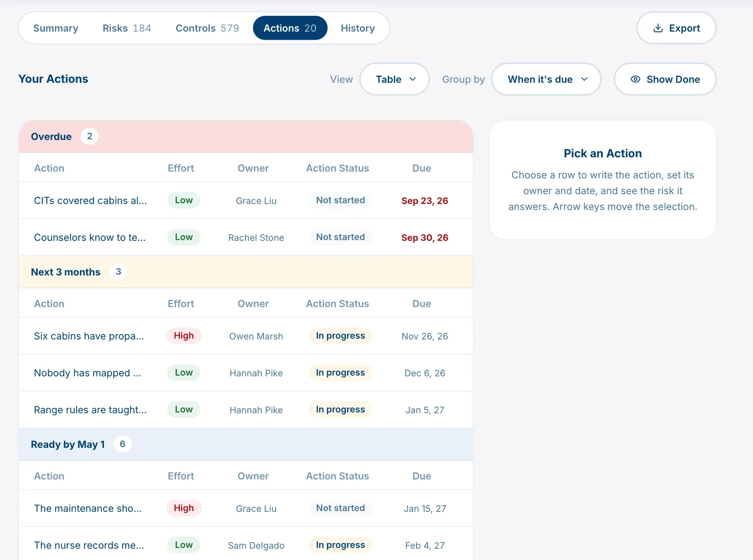The width and height of the screenshot is (753, 560).
Task: Click Not started status for maintenance row
Action: [x=340, y=508]
